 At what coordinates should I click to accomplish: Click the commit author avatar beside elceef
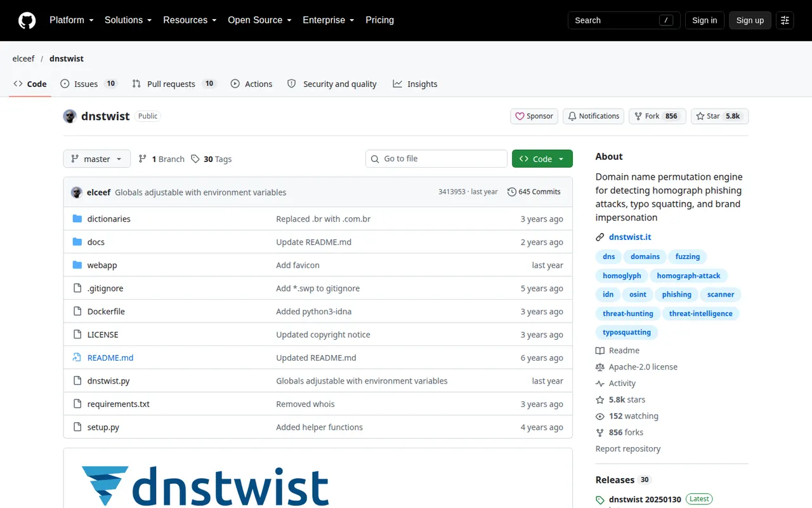click(x=77, y=192)
